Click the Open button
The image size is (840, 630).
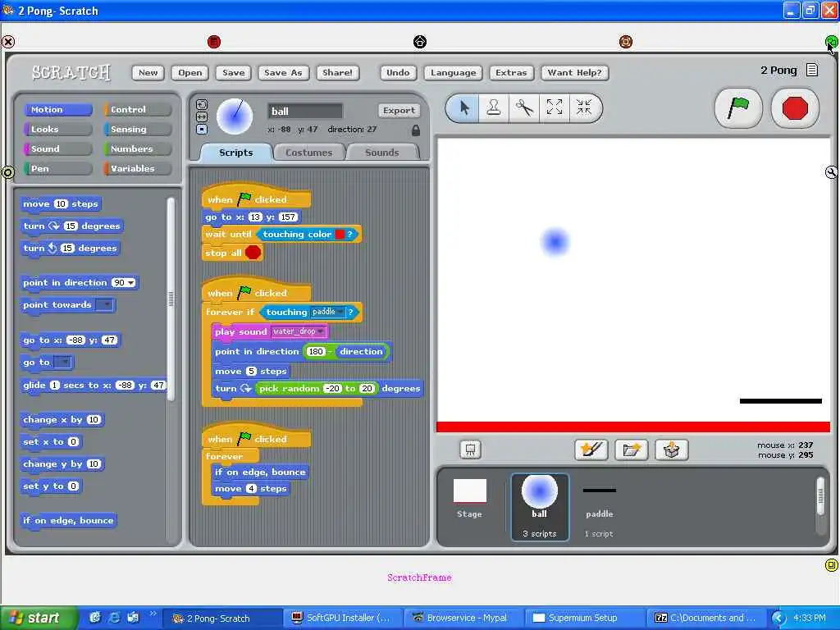(x=190, y=73)
